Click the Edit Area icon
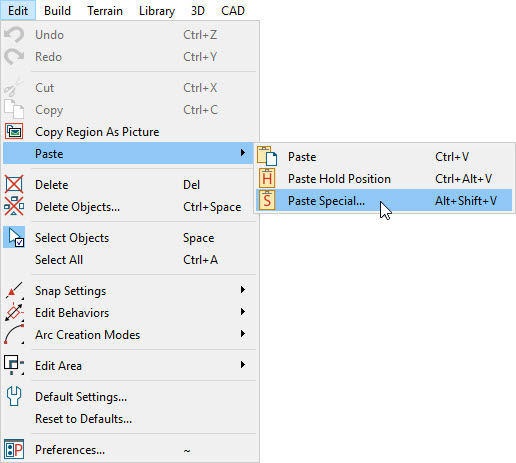516x463 pixels. tap(14, 365)
